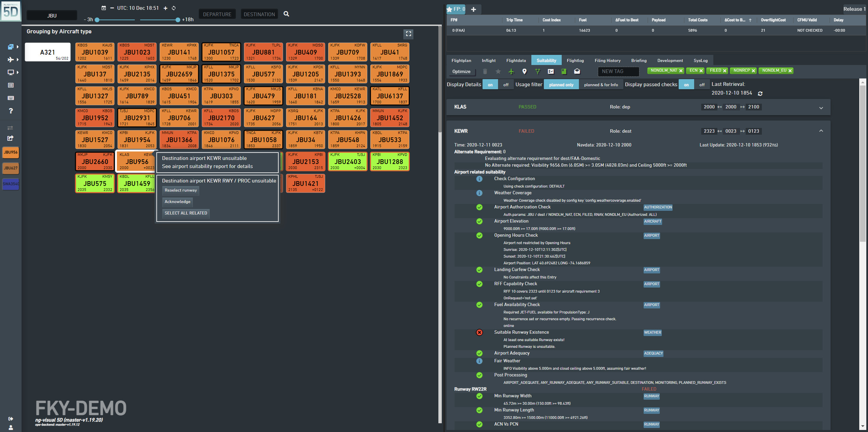Click the question mark help icon

(10, 111)
